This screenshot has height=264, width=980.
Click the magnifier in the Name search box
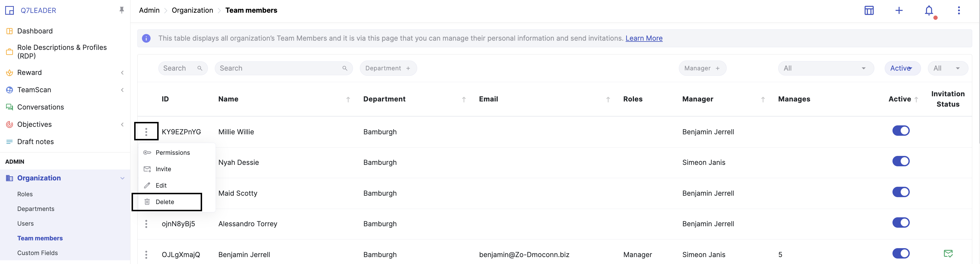tap(345, 68)
